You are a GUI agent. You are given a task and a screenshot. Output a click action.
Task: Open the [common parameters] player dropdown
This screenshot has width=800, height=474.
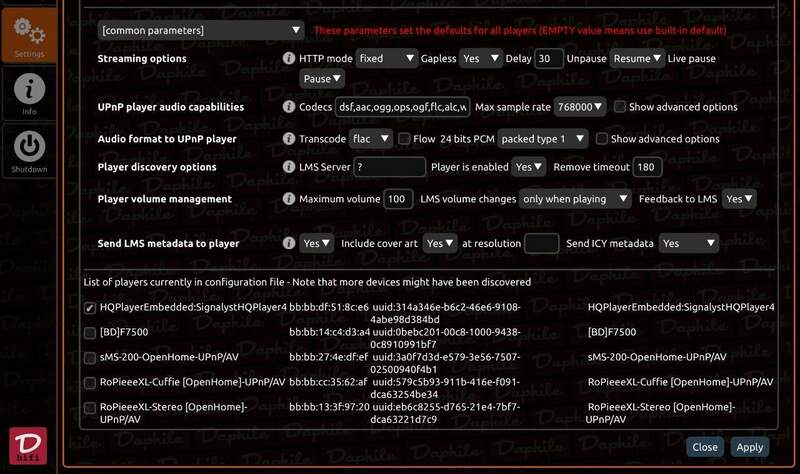201,31
